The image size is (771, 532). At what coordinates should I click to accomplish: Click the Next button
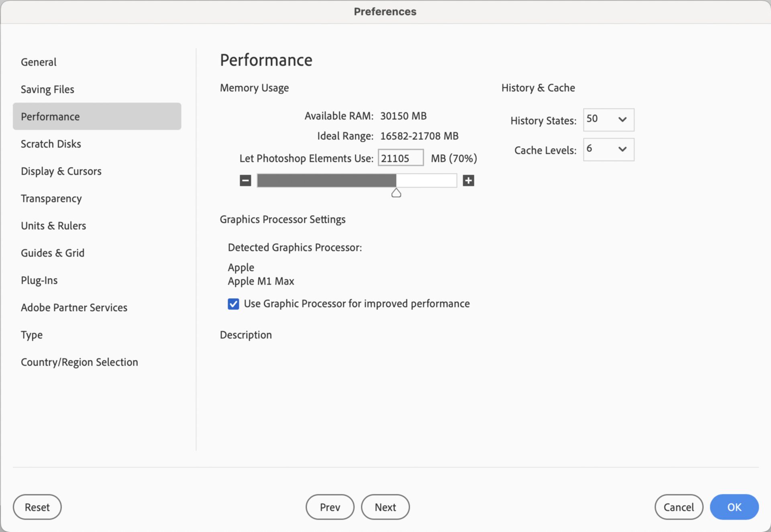pos(385,507)
